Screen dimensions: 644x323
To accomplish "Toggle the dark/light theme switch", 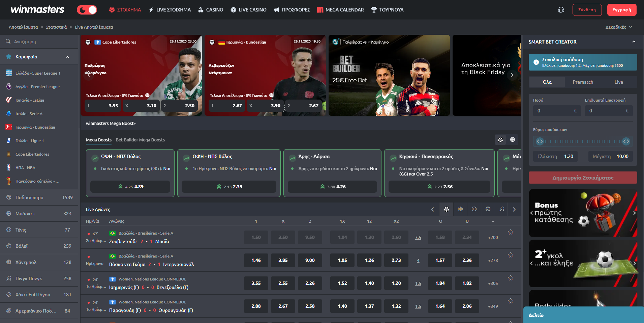I will (x=87, y=10).
